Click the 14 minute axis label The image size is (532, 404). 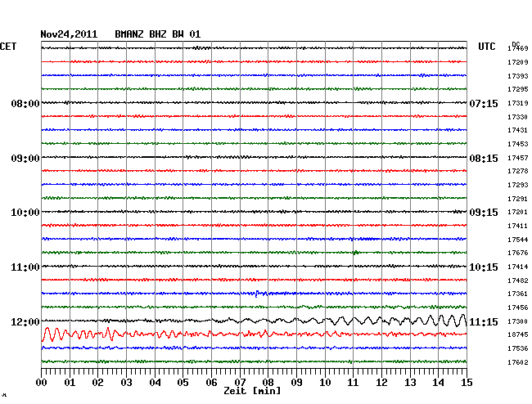click(438, 383)
